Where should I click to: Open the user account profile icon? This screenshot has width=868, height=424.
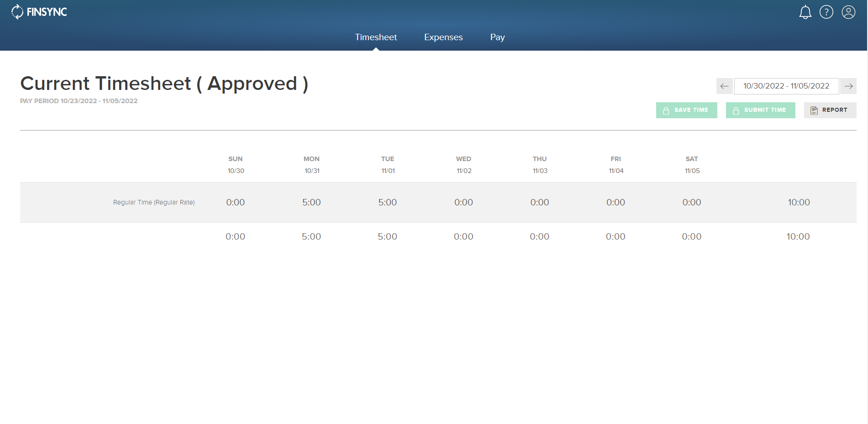(848, 12)
